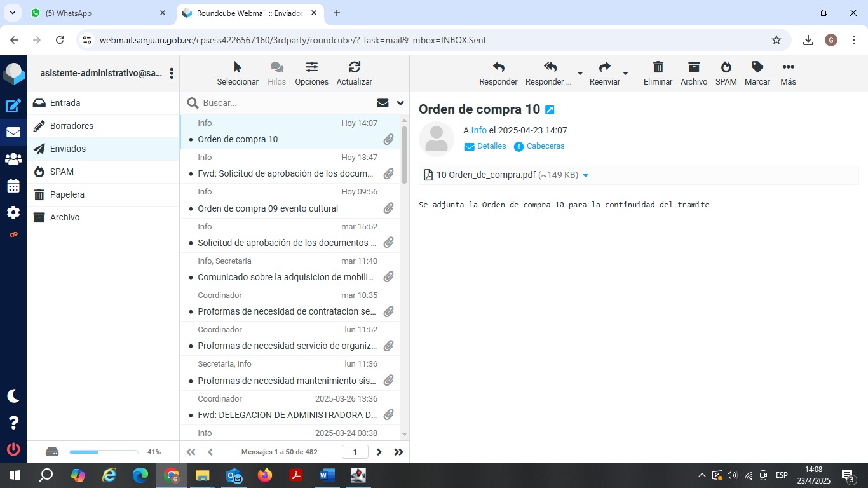Open calendar icon in sidebar
The image size is (868, 488).
pos(13,186)
